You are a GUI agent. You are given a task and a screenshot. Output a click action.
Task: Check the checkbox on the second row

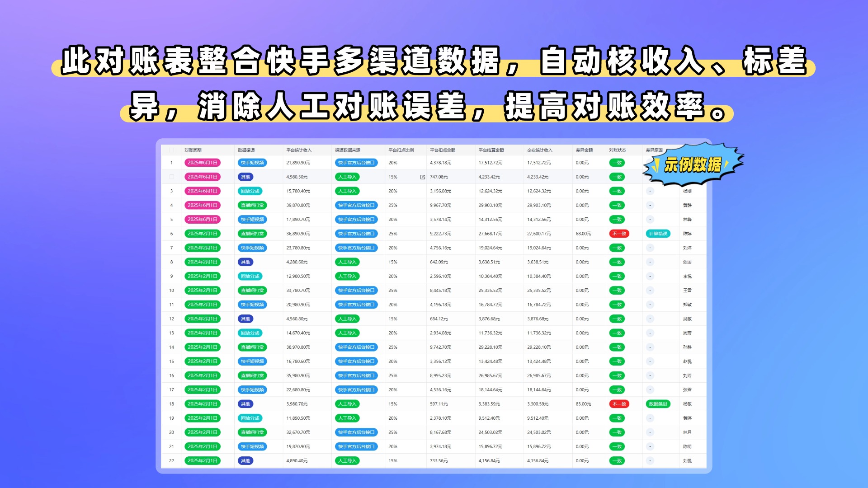coord(172,177)
